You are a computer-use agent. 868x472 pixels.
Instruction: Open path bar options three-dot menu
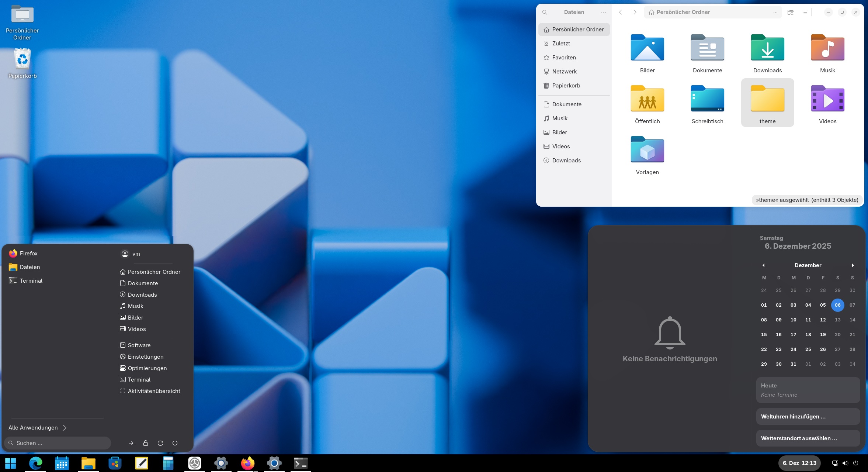[775, 12]
